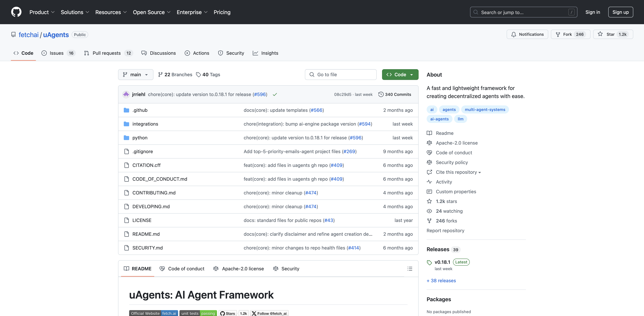Open the Actions tab
This screenshot has height=316, width=644.
(197, 53)
